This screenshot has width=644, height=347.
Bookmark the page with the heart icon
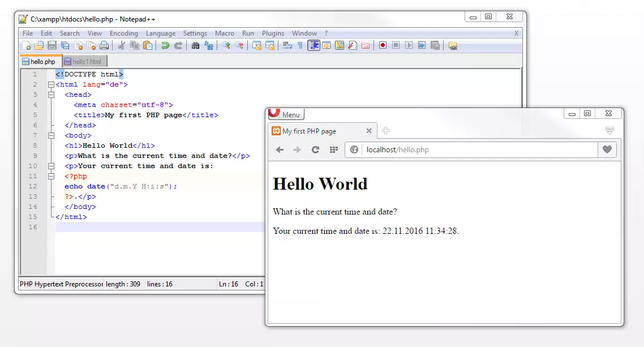point(606,150)
